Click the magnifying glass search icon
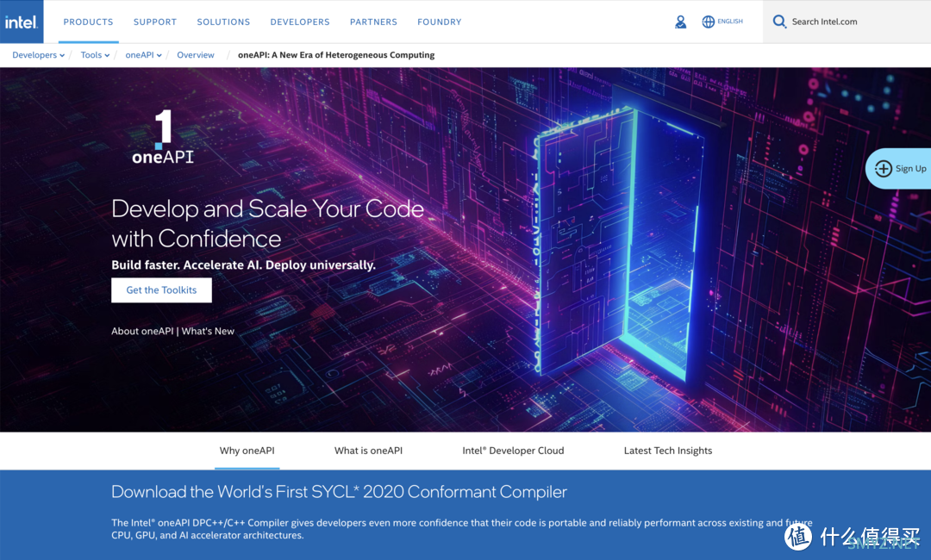 779,22
